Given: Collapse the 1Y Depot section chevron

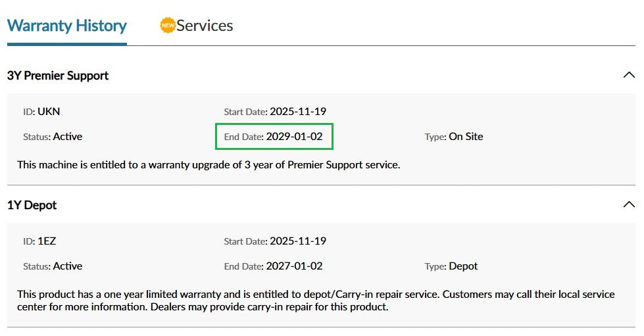Looking at the screenshot, I should [x=628, y=205].
